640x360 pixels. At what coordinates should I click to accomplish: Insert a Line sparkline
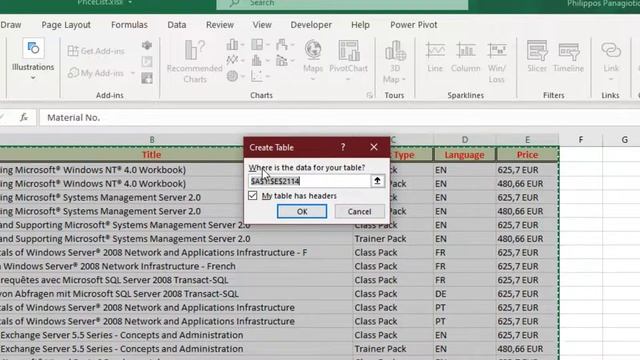pyautogui.click(x=435, y=57)
